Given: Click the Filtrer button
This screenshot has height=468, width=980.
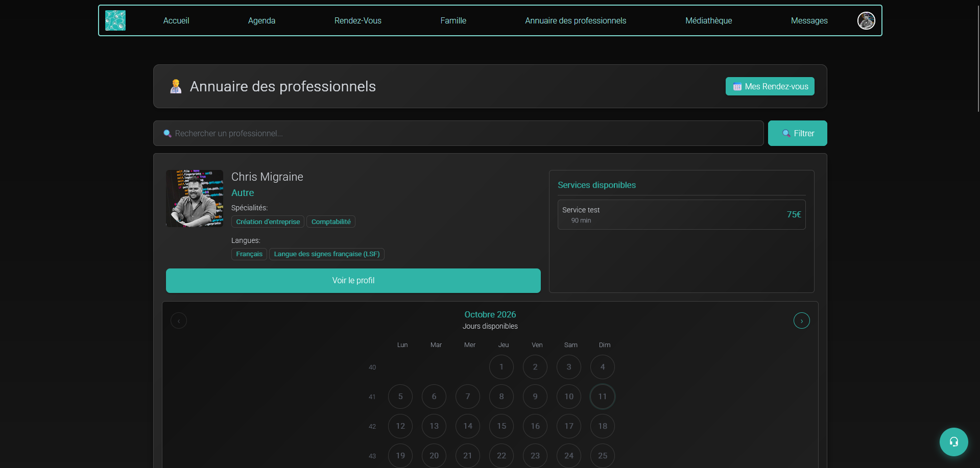Looking at the screenshot, I should pyautogui.click(x=798, y=133).
